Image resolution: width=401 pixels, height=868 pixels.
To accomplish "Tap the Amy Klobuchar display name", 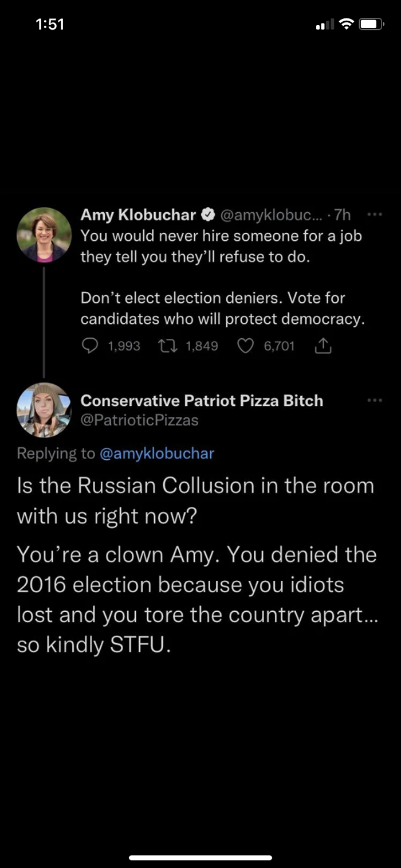I will coord(138,216).
